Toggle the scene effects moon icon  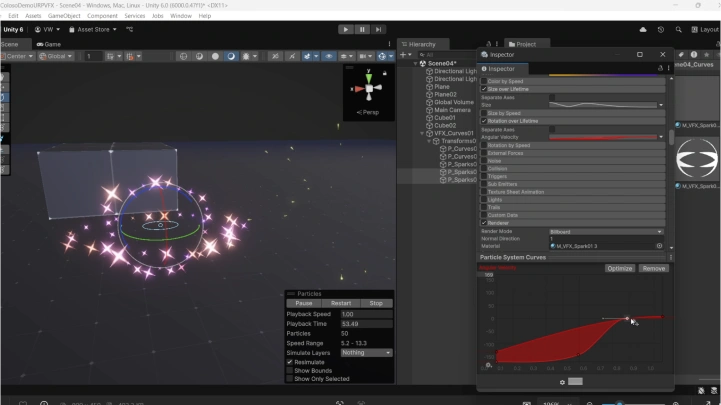[231, 56]
